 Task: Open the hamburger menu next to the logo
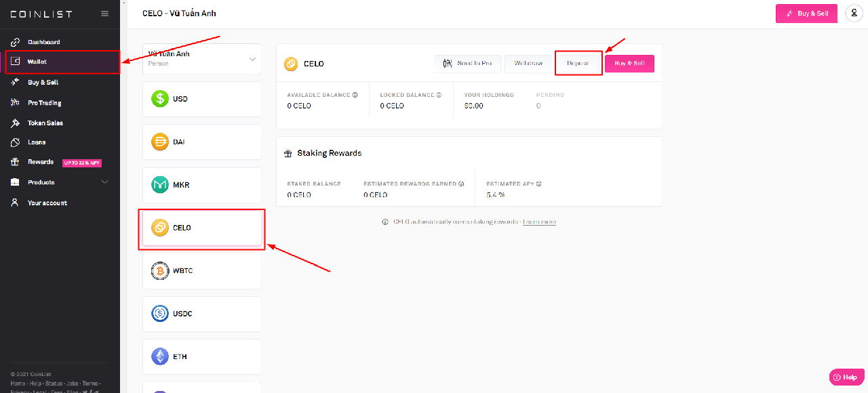click(104, 12)
